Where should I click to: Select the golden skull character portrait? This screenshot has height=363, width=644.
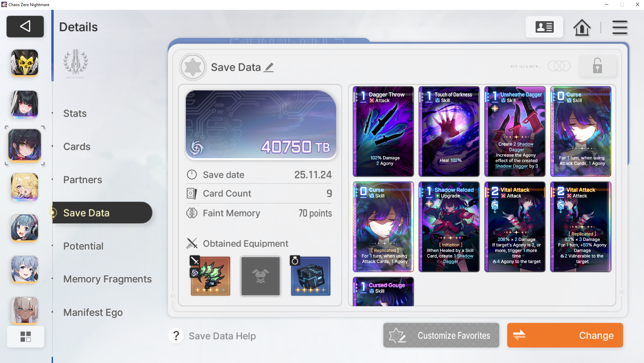(x=24, y=63)
